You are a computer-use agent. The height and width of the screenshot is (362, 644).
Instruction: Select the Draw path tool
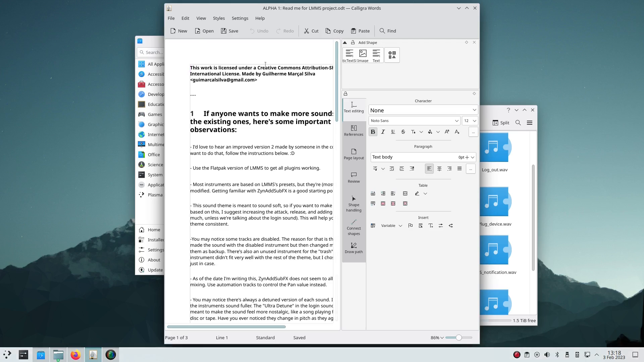354,247
